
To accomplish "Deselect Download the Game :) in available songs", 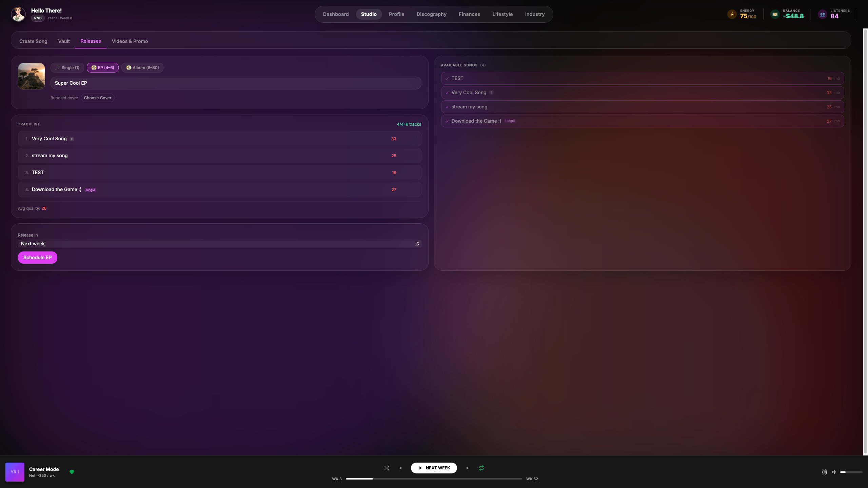I will click(447, 121).
